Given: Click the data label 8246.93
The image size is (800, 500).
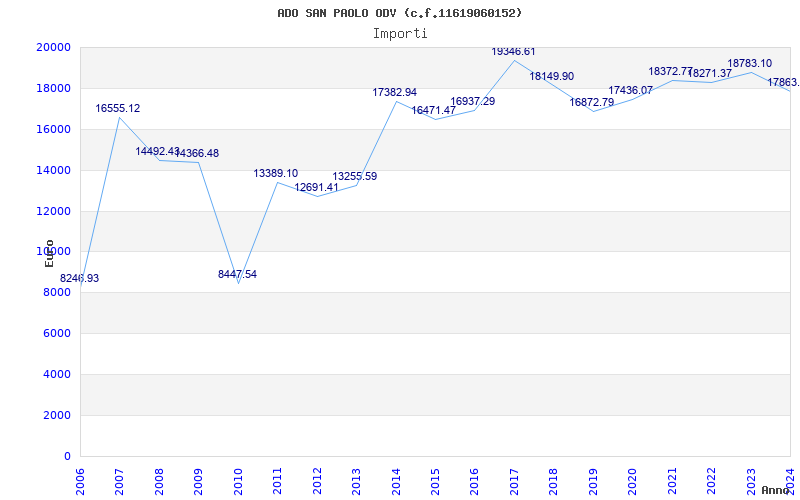Looking at the screenshot, I should (80, 279).
